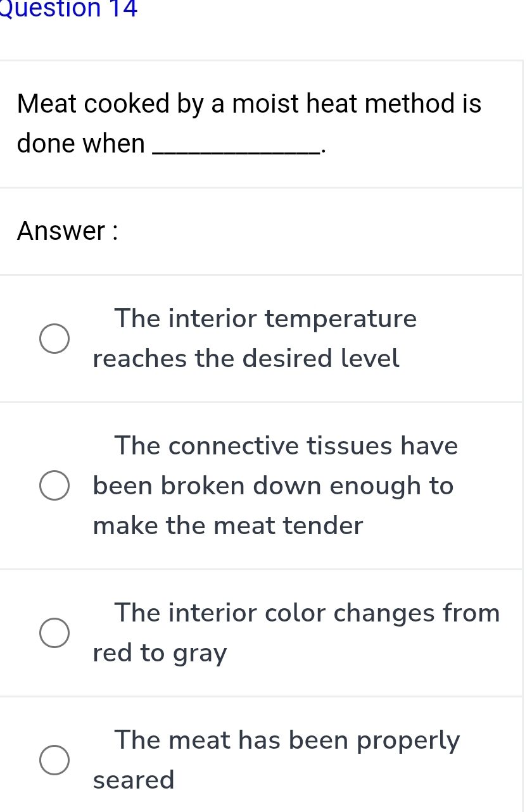This screenshot has width=532, height=812.
Task: Click the 'Answer :' label
Action: point(65,231)
